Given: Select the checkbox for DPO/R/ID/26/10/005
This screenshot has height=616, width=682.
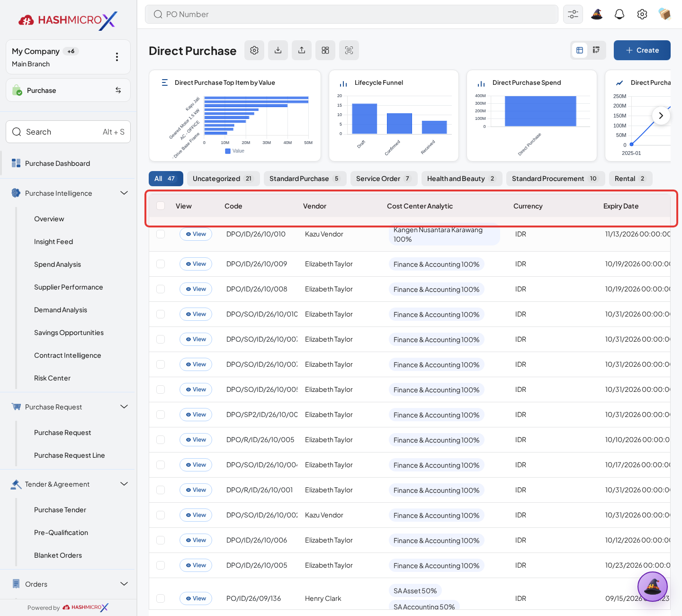Looking at the screenshot, I should [x=161, y=440].
